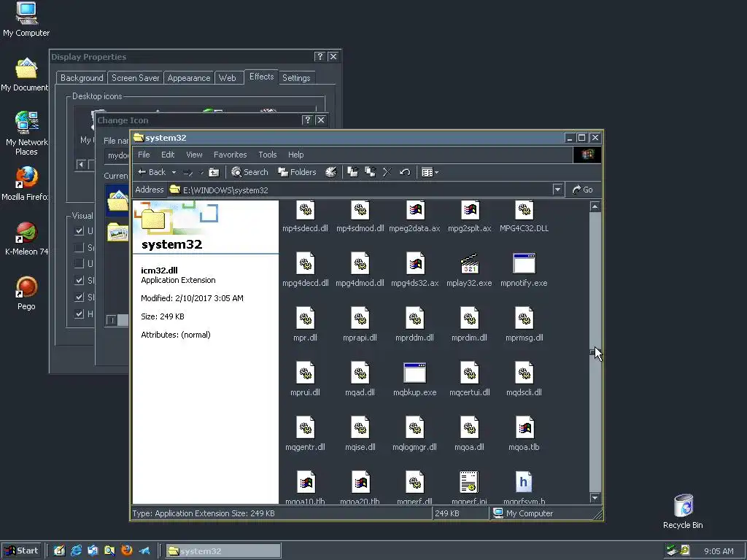
Task: Open the Views dropdown button
Action: (430, 172)
